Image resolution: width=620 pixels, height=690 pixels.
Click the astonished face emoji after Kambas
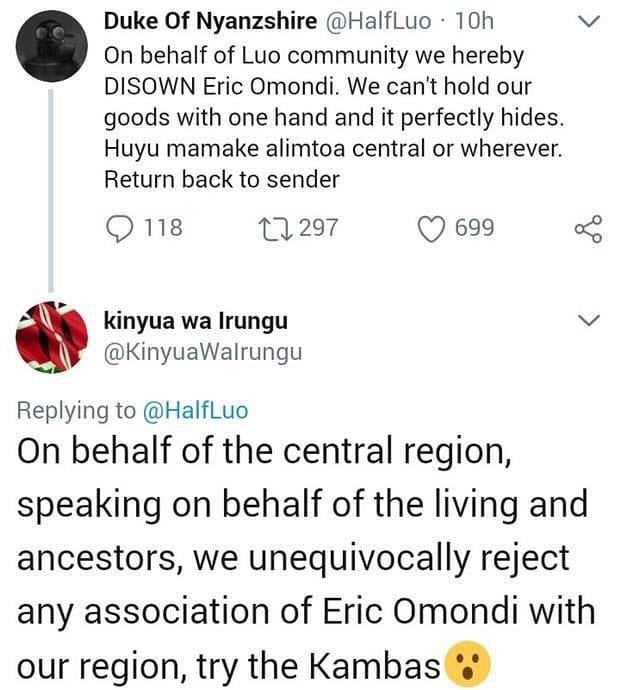point(467,664)
